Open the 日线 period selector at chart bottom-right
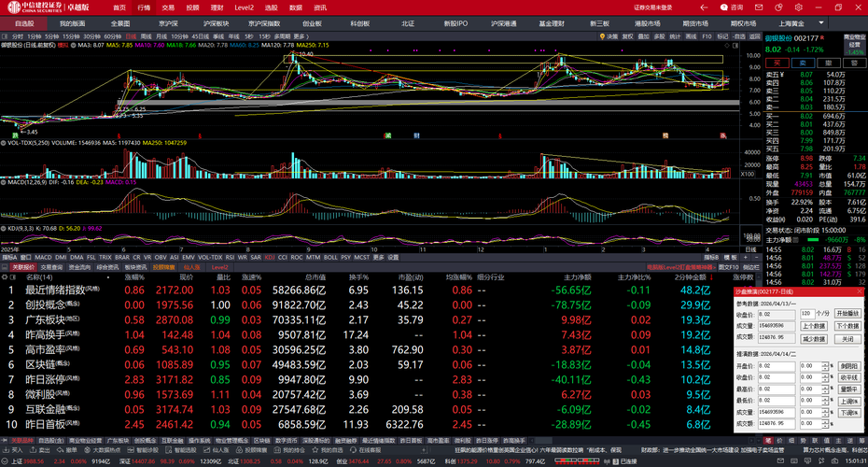The width and height of the screenshot is (868, 467). pyautogui.click(x=750, y=249)
